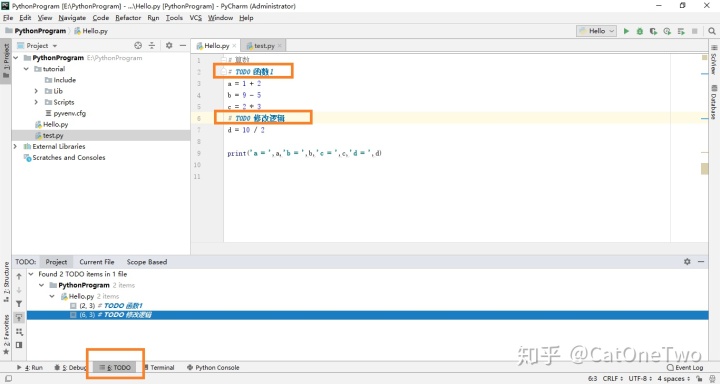Image resolution: width=720 pixels, height=384 pixels.
Task: Go to next TODO with down arrow
Action: [19, 290]
